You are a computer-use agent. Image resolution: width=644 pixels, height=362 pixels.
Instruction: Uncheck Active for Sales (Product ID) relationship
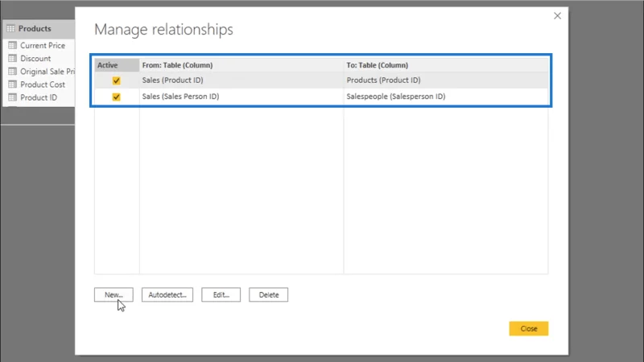(x=116, y=80)
